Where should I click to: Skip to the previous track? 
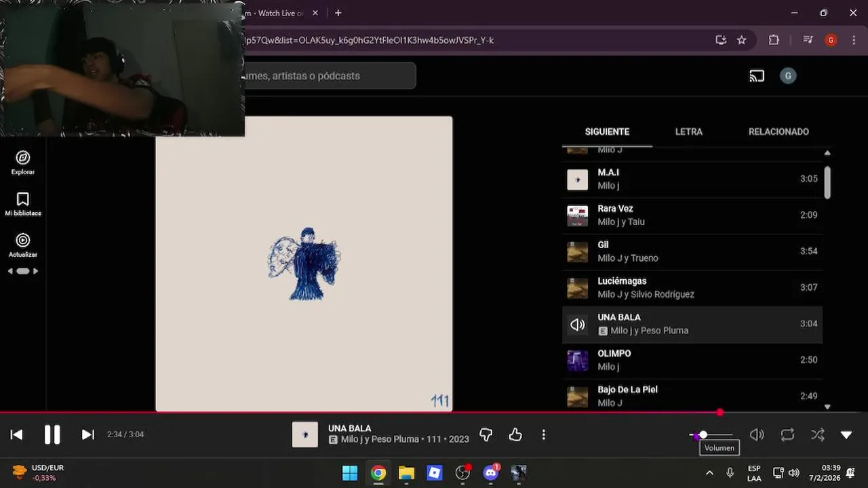coord(17,434)
